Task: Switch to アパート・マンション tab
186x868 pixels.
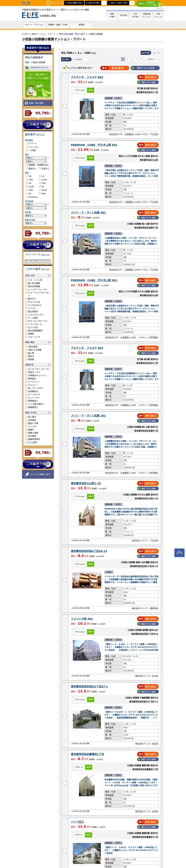Action: (34, 25)
